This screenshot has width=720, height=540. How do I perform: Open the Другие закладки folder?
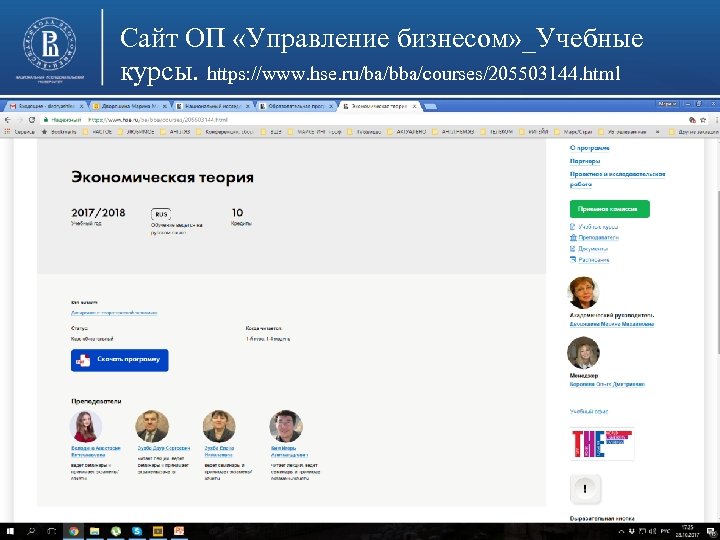point(693,132)
